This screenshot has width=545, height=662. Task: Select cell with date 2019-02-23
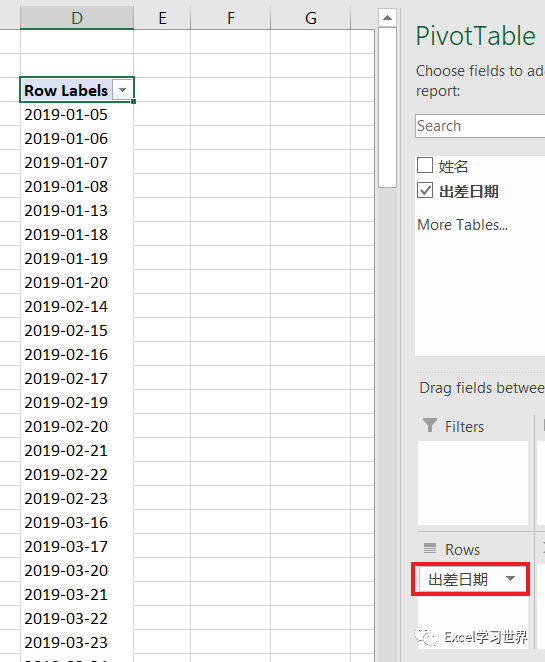[x=77, y=499]
